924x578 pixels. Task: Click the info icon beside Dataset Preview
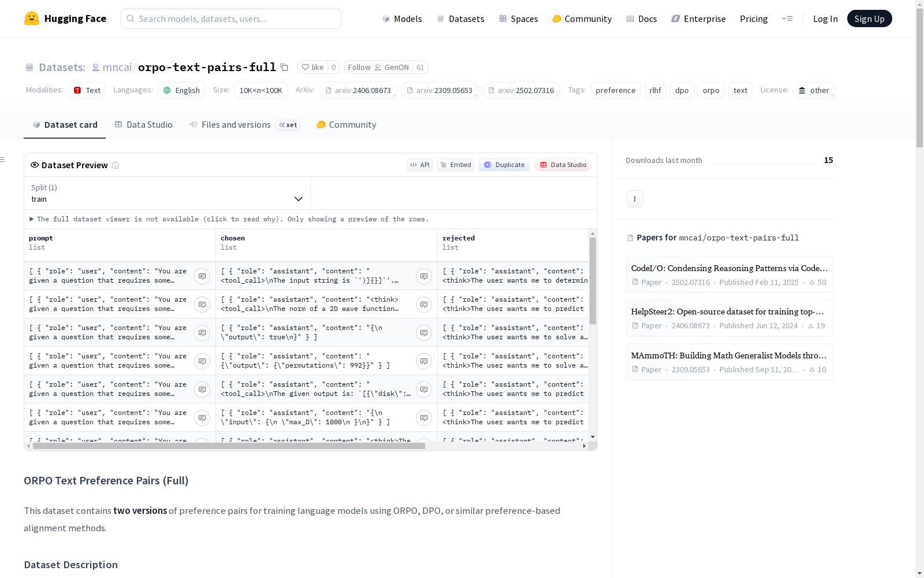(115, 165)
